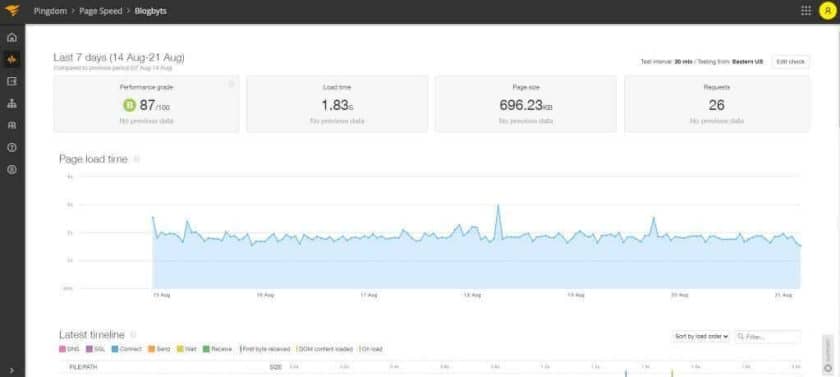Screen dimensions: 840x377
Task: Click the SolarWinds logo at top left
Action: click(12, 10)
